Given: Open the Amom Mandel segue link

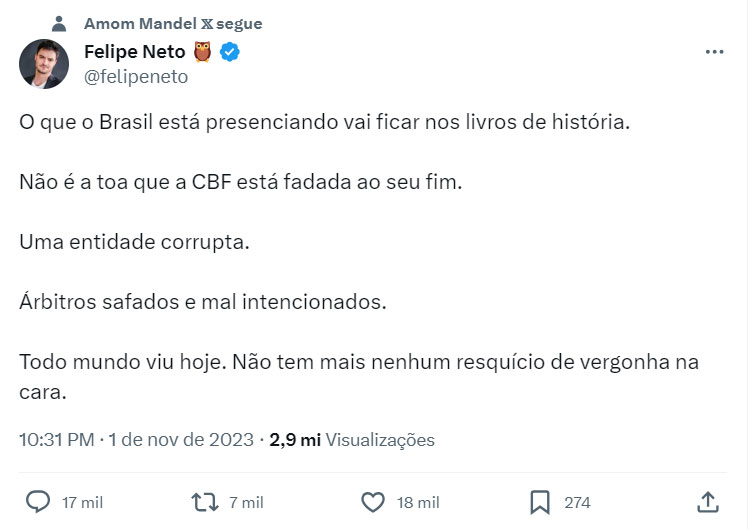Looking at the screenshot, I should pos(173,23).
